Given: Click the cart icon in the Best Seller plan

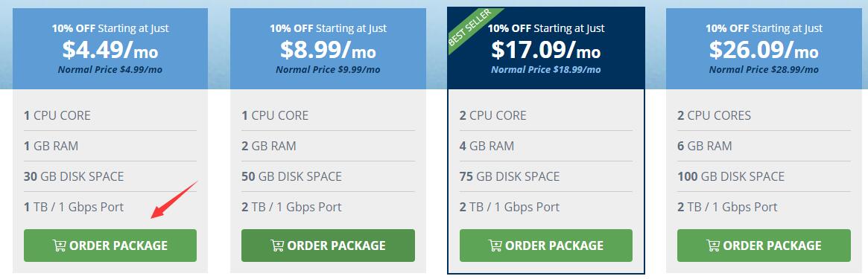Looking at the screenshot, I should pos(495,246).
